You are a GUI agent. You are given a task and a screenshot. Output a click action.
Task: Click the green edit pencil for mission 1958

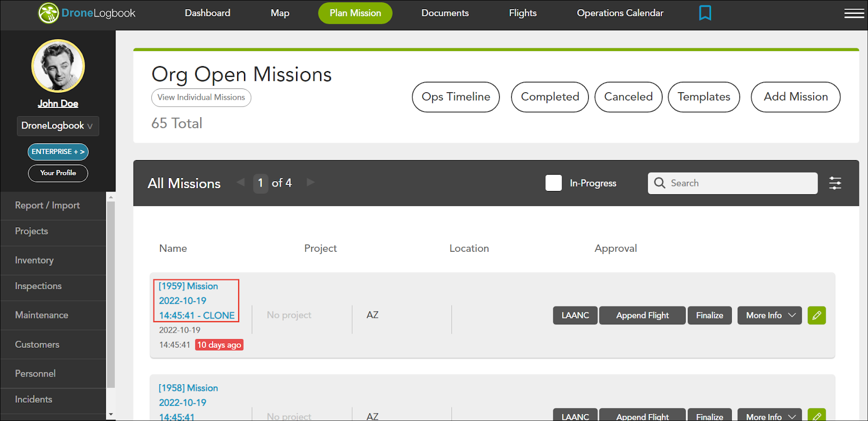point(816,415)
